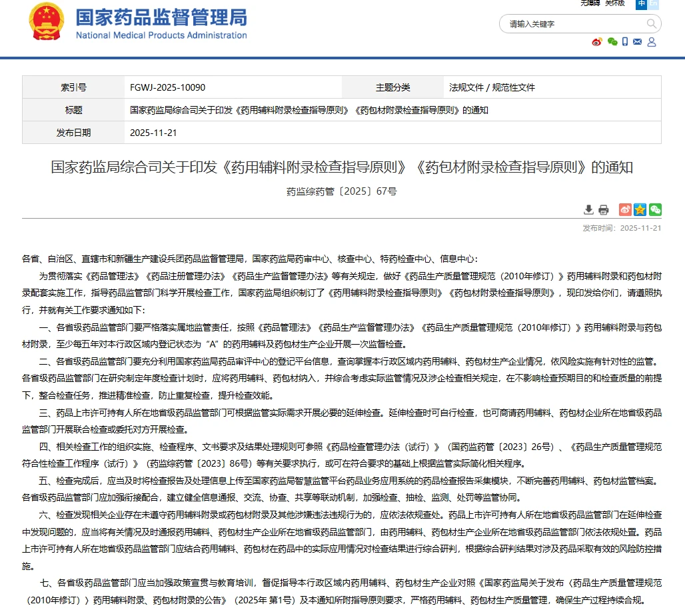Click the 发布日期 label cell

(x=73, y=133)
